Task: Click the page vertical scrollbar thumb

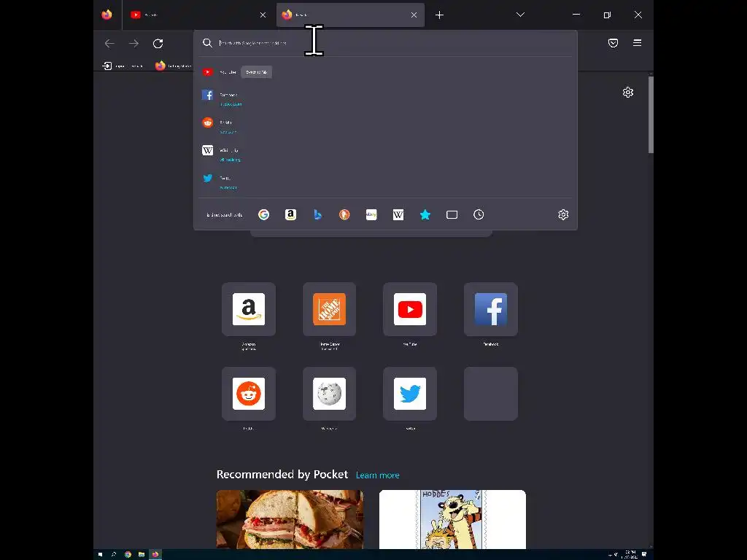Action: (651, 114)
